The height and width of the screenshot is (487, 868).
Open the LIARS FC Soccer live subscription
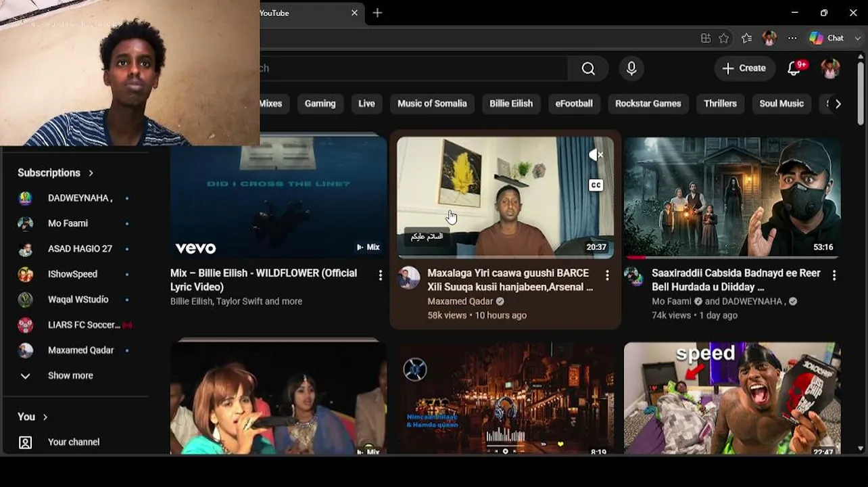pyautogui.click(x=74, y=325)
